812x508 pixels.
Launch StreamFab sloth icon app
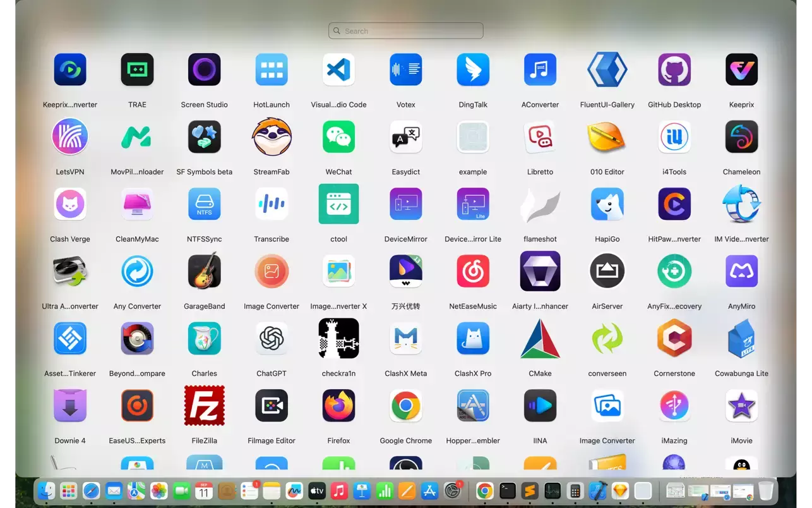pos(272,136)
